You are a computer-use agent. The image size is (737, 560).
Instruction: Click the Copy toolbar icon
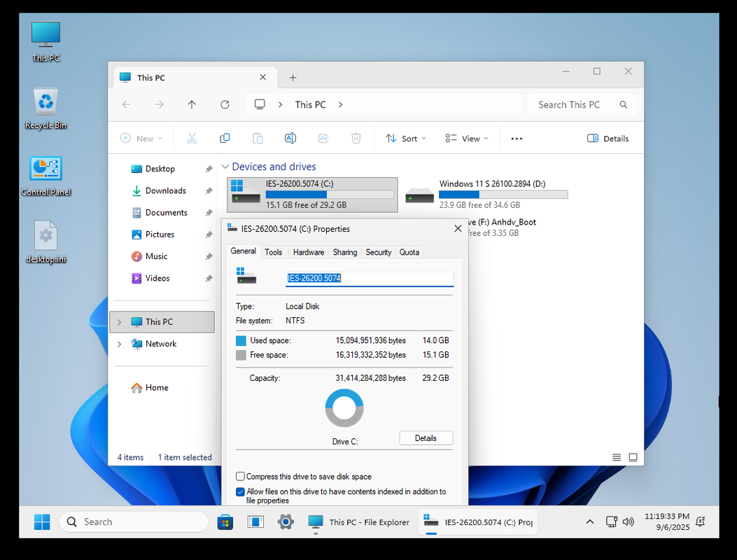point(225,138)
